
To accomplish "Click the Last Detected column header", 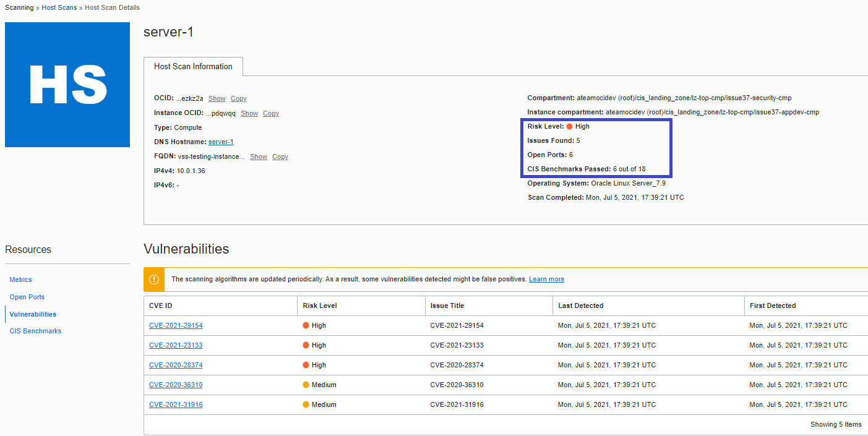I will tap(580, 306).
